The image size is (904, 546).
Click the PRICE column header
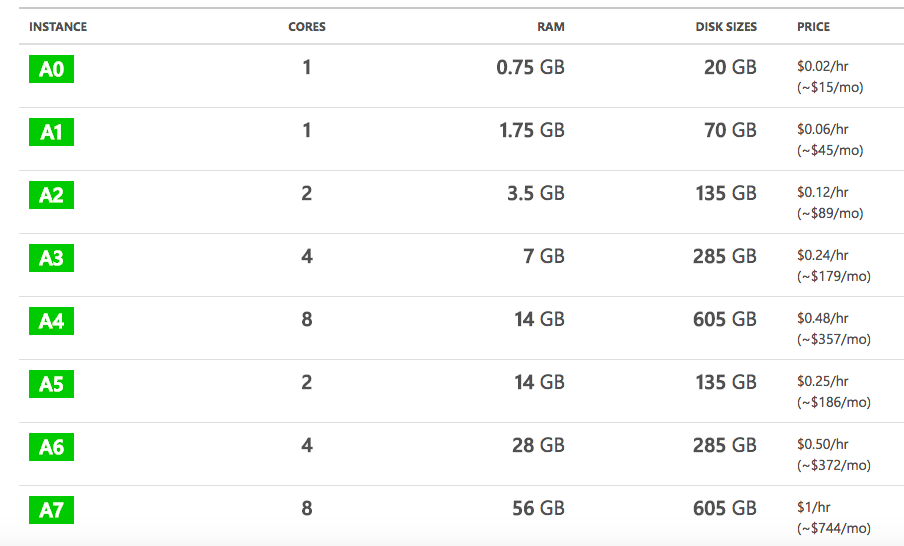[x=813, y=27]
